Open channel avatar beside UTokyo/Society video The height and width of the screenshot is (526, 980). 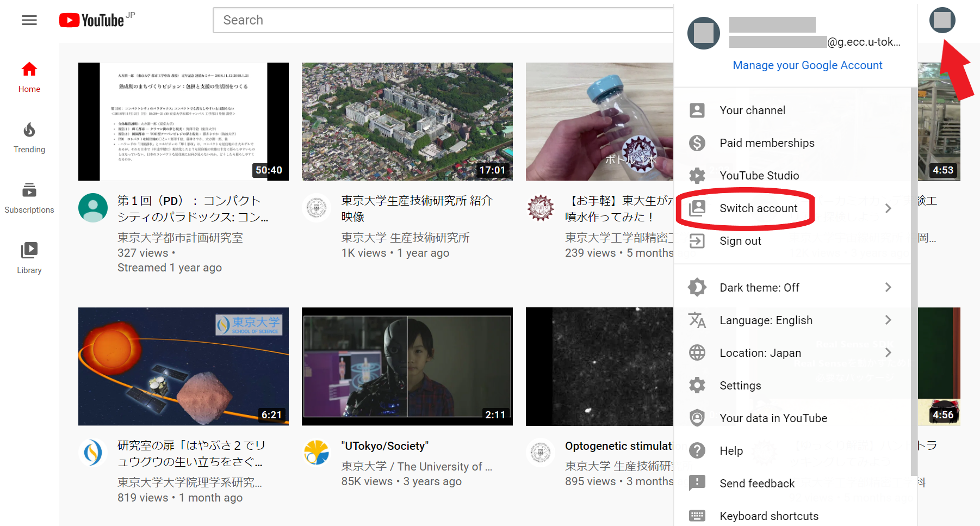(x=317, y=453)
